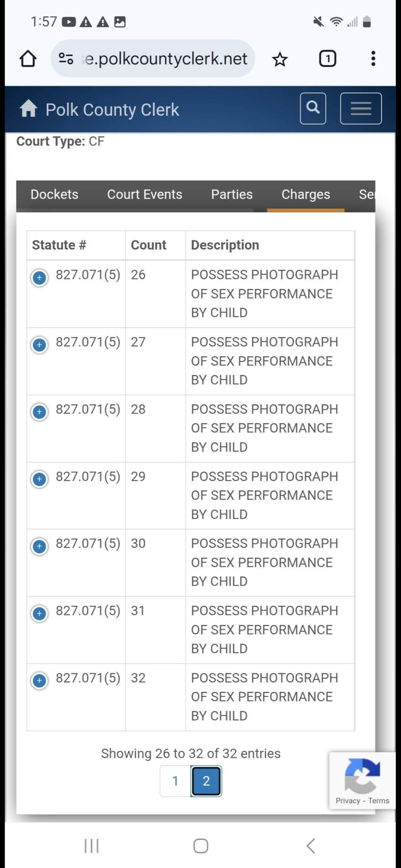Tap the site info icon in address bar
The image size is (401, 868).
[x=66, y=59]
